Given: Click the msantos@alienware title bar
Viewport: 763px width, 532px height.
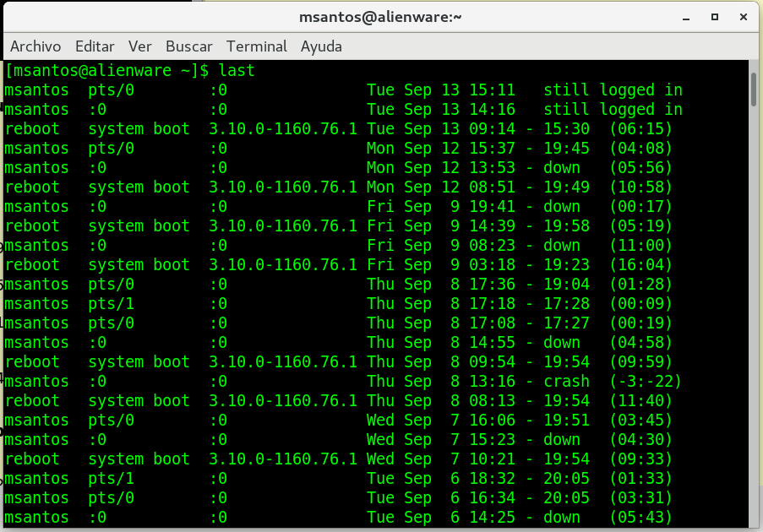Looking at the screenshot, I should pos(380,16).
